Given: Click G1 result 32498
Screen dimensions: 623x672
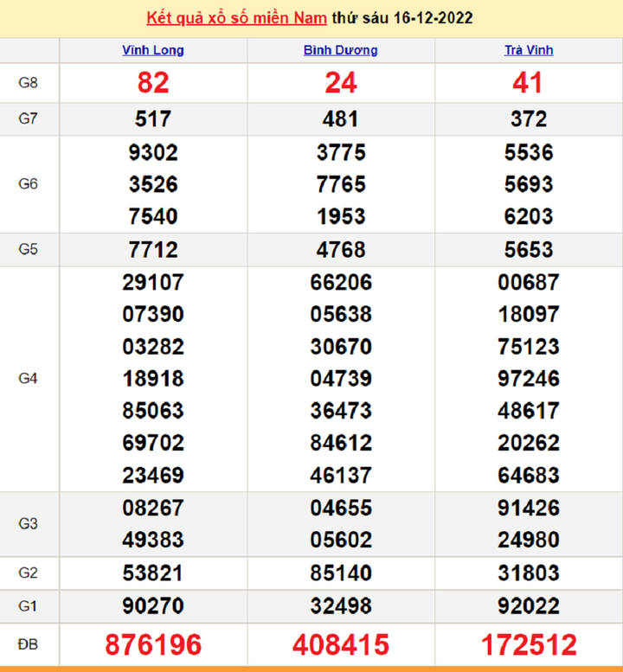Looking at the screenshot, I should 341,606.
